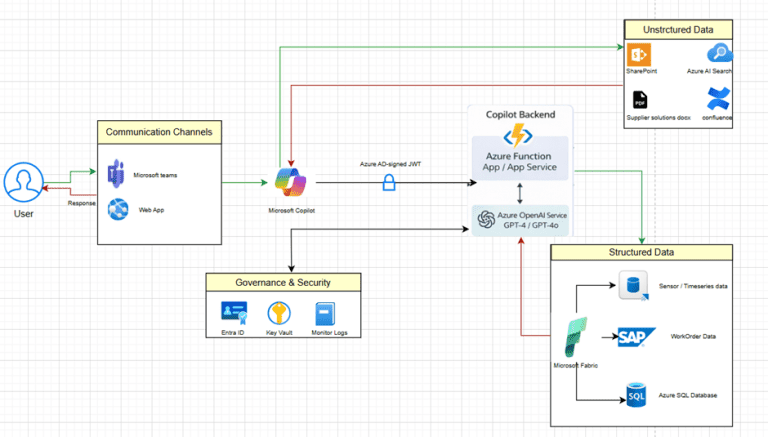Select the 'Key Vault' label

[279, 332]
